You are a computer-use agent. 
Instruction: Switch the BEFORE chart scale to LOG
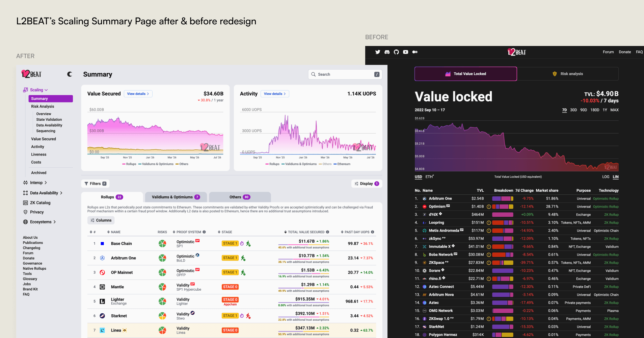pos(606,177)
